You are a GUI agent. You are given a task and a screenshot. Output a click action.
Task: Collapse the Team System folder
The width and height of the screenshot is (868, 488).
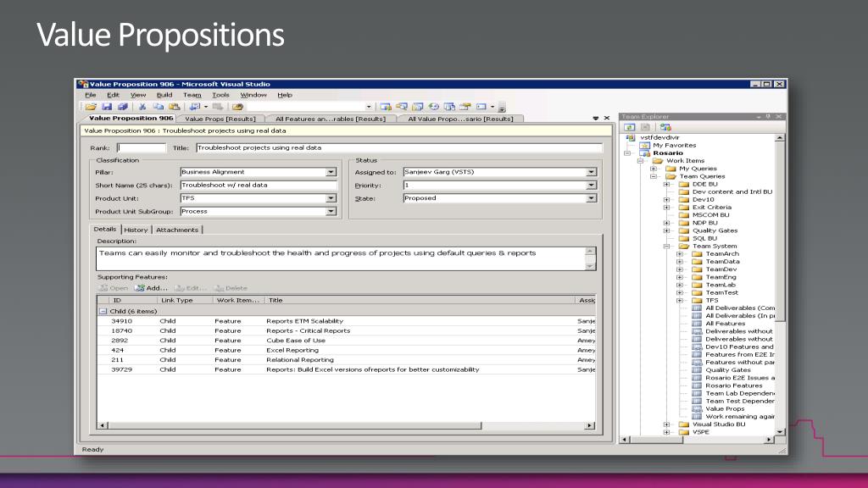(667, 247)
